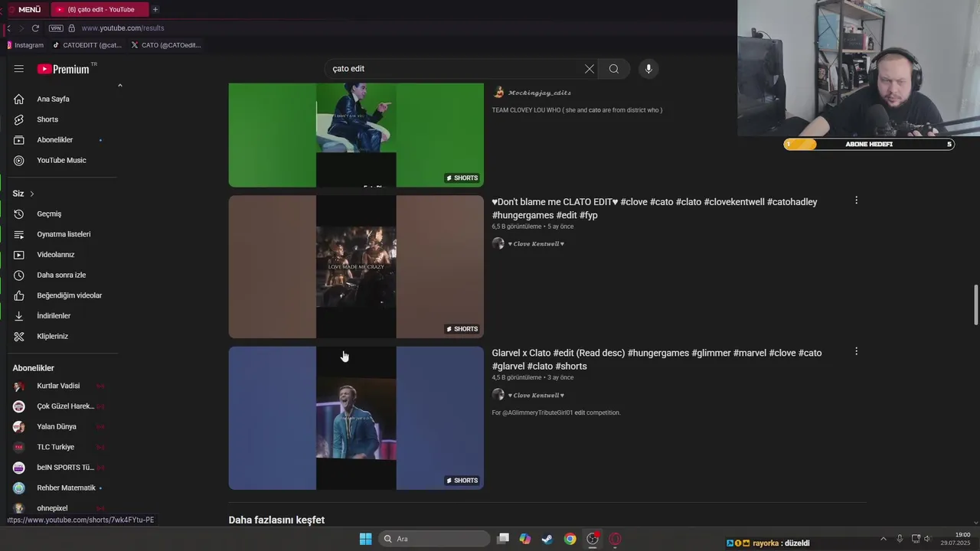Screen dimensions: 980x551
Task: Go to YouTube Premium home logo
Action: (64, 69)
